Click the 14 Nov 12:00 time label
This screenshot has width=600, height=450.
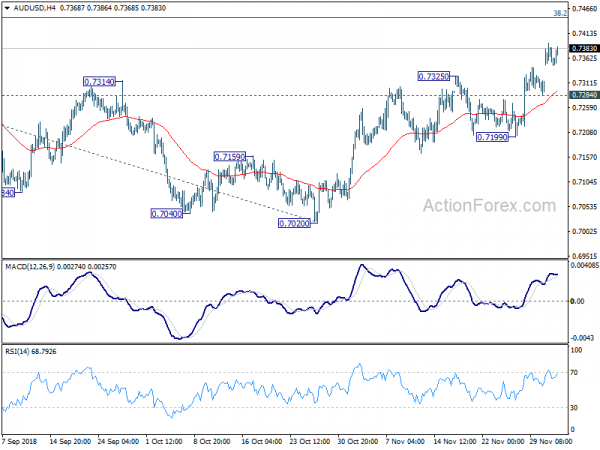tap(455, 441)
